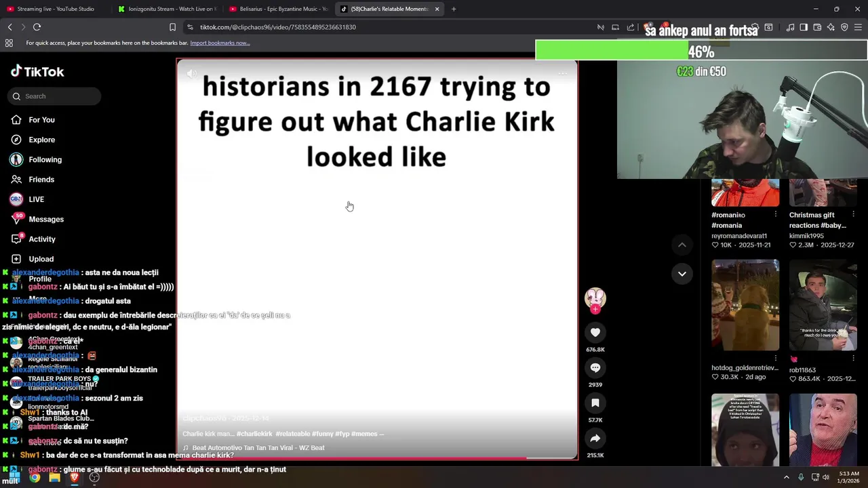Switch to the Ionizgonitu Stream Kick tab

point(167,9)
